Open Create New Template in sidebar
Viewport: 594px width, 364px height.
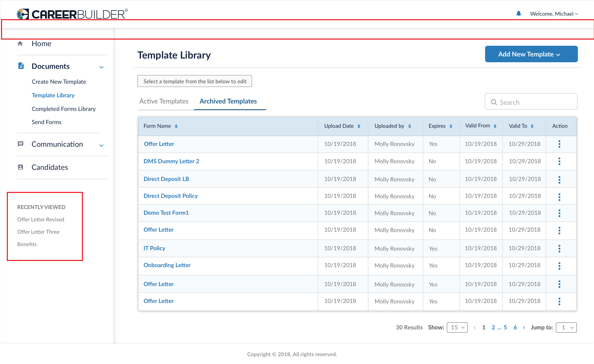click(x=59, y=82)
